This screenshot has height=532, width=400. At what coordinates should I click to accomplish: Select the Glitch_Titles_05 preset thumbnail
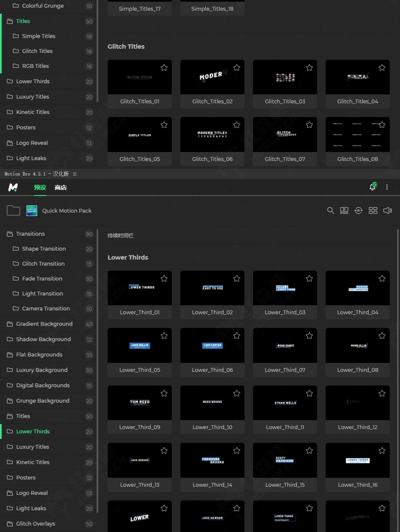coord(140,134)
